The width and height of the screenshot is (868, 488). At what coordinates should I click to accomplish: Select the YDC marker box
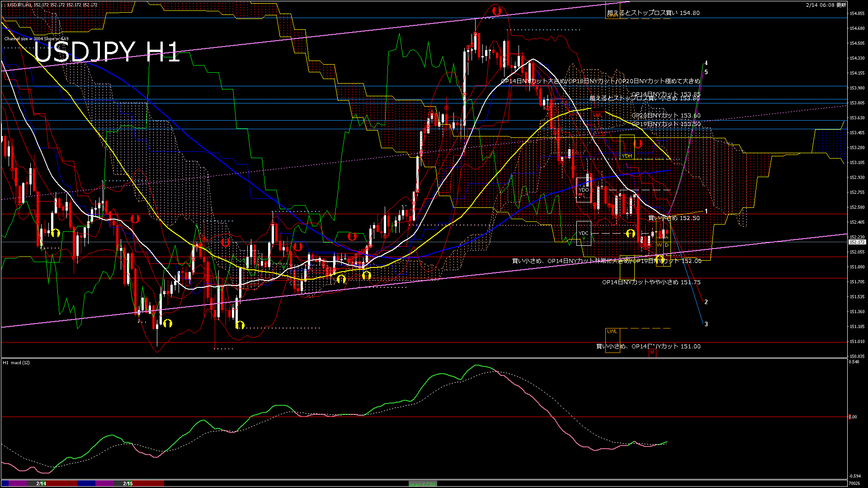pos(584,233)
